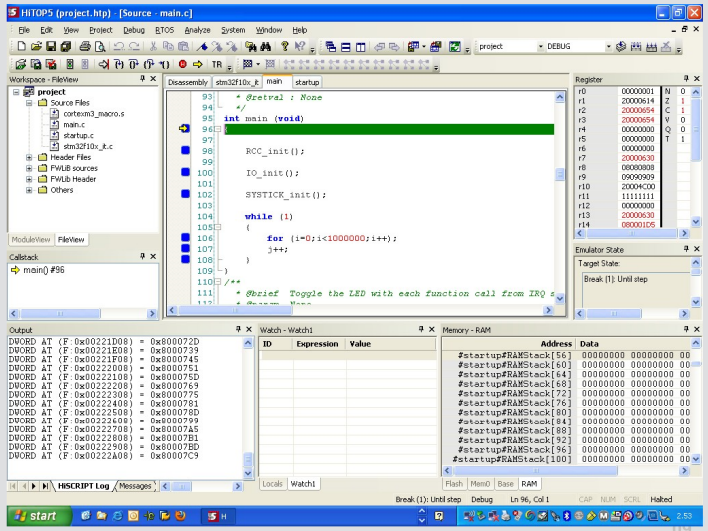Open the Debug menu
Image resolution: width=708 pixels, height=531 pixels.
pos(134,30)
